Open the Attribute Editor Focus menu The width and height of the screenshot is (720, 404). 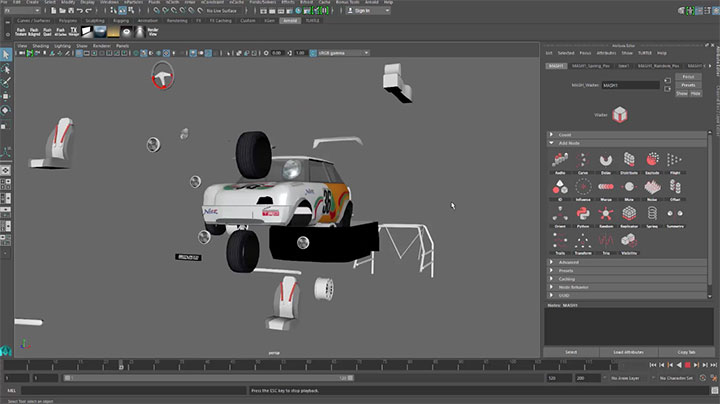coord(585,53)
